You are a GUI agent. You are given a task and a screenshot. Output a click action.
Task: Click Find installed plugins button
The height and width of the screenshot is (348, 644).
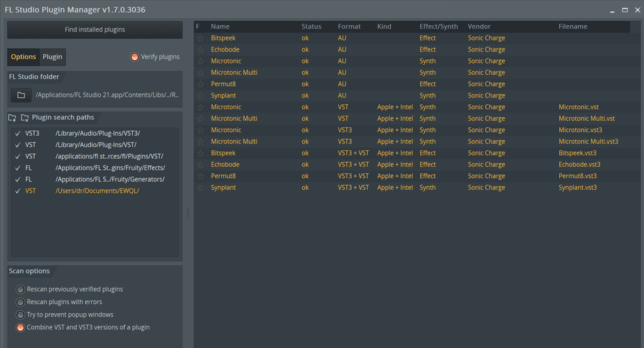[95, 30]
